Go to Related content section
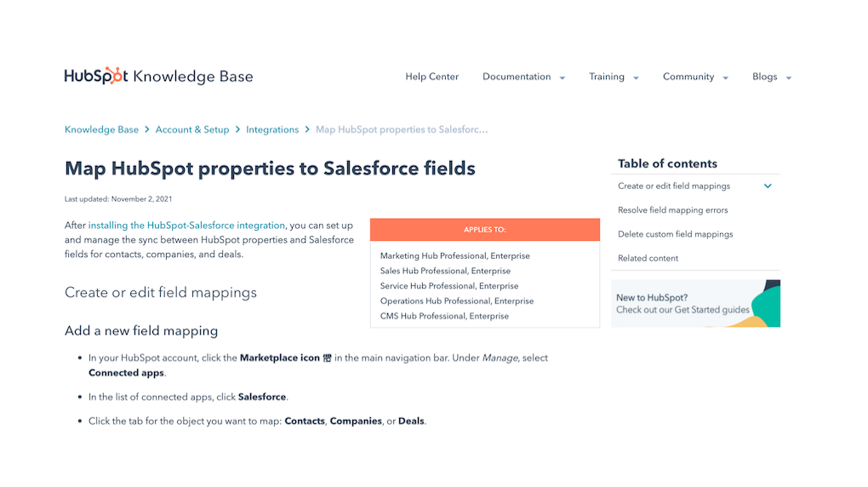Screen dimensions: 868x487 pos(648,258)
